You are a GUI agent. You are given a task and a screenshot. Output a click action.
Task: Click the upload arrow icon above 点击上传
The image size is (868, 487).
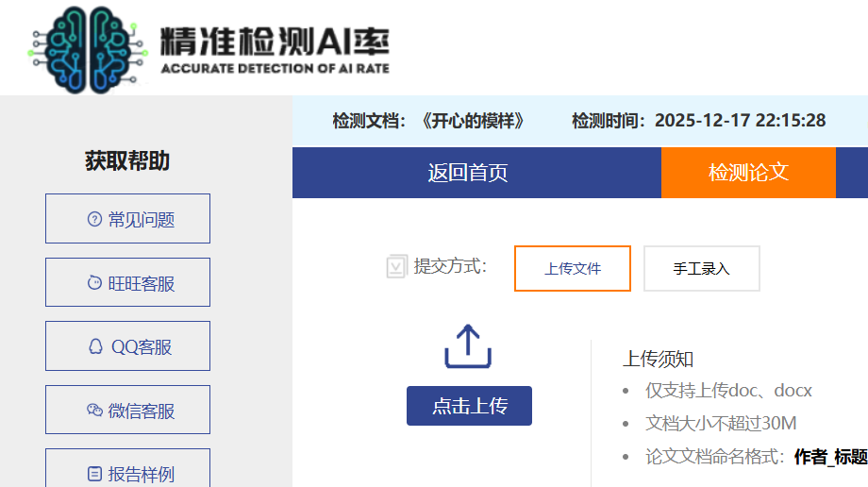point(469,346)
